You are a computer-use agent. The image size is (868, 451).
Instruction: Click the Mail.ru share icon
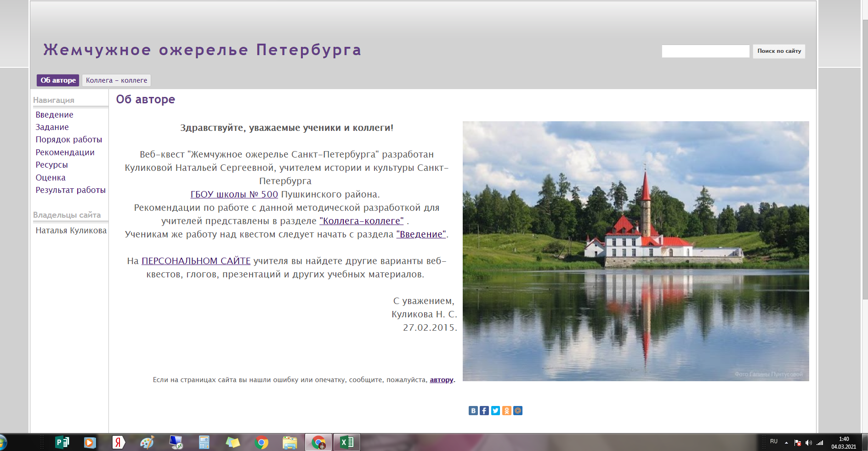pos(518,411)
